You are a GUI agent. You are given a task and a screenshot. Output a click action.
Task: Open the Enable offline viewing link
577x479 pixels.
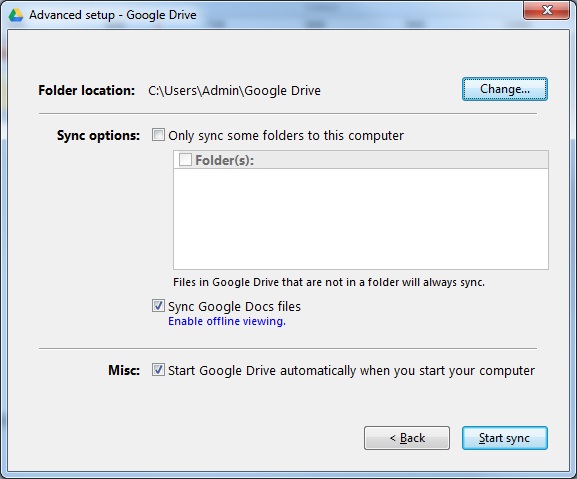click(227, 321)
